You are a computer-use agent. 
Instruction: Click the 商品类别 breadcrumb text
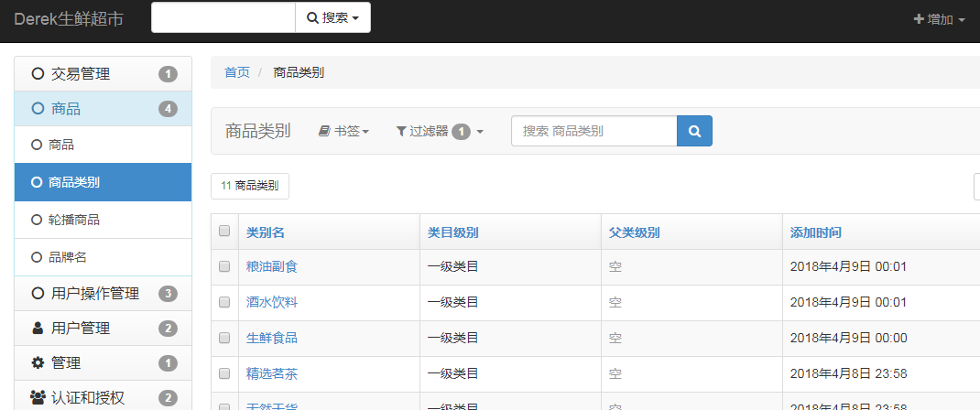[x=299, y=72]
